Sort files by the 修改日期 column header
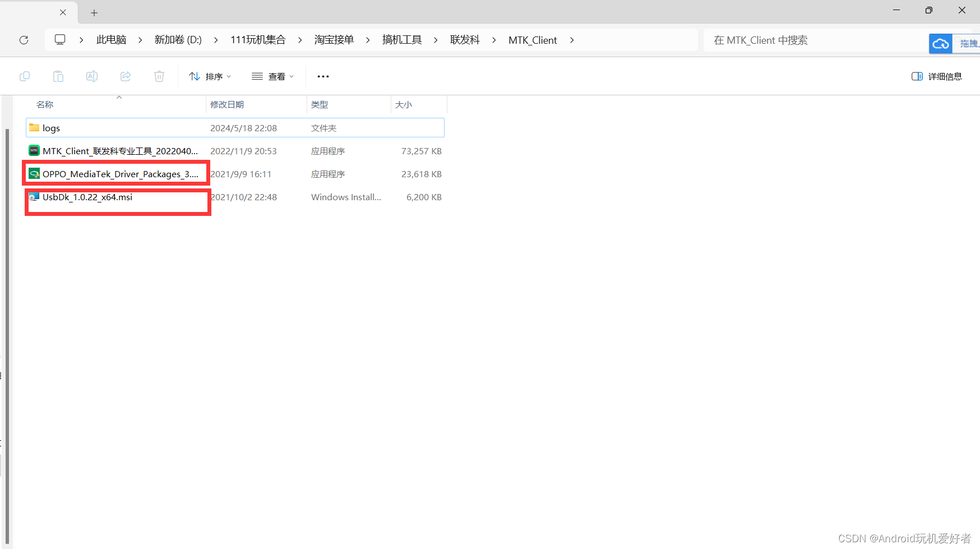 tap(227, 104)
